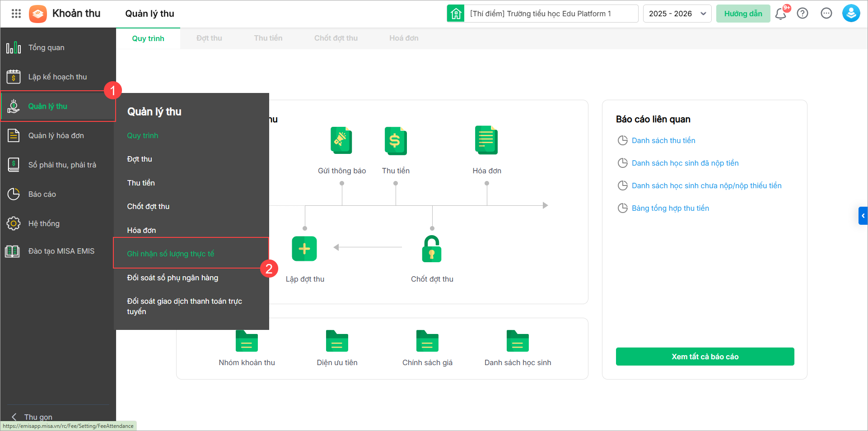
Task: Switch to the Quy trình tab
Action: tap(148, 38)
